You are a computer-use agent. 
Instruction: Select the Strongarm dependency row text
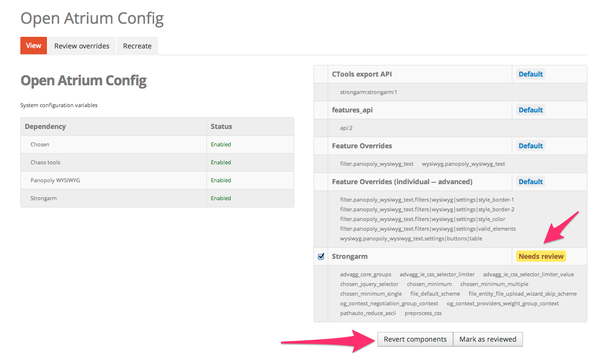(44, 198)
